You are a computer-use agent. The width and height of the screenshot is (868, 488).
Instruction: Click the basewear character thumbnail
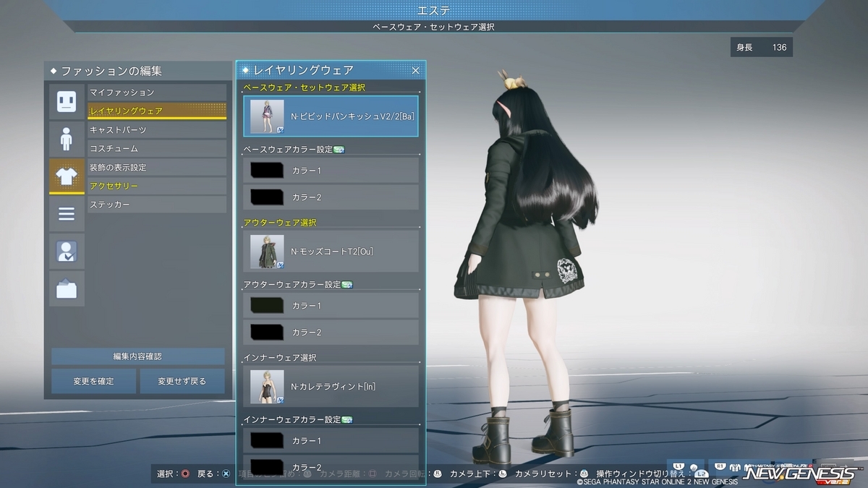pos(267,116)
